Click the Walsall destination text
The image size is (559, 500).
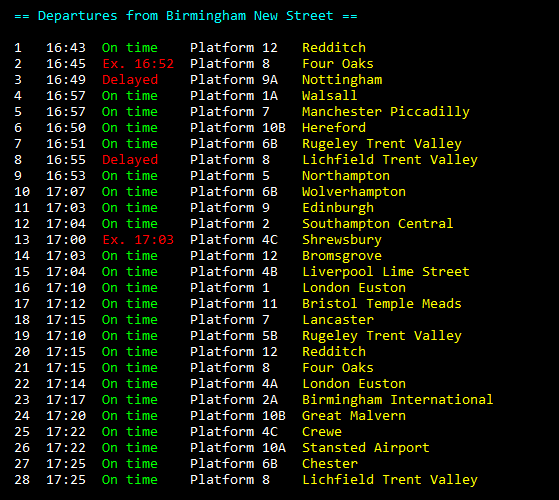pos(329,96)
